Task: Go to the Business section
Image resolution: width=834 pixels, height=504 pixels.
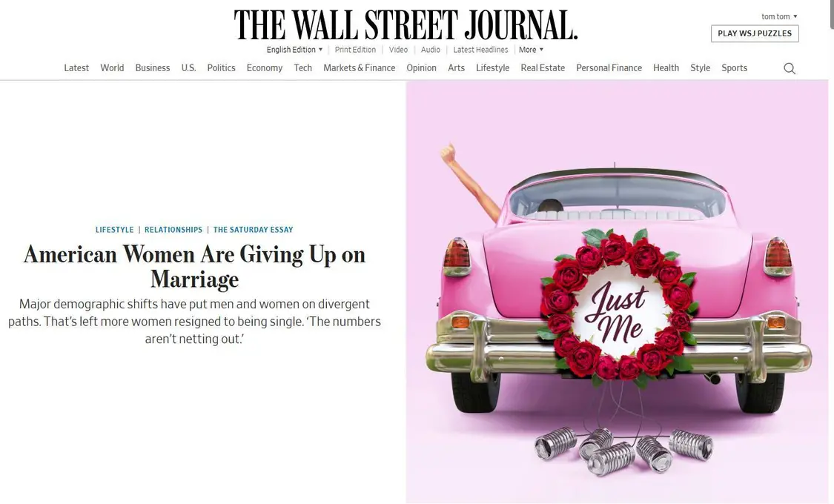Action: [x=153, y=68]
